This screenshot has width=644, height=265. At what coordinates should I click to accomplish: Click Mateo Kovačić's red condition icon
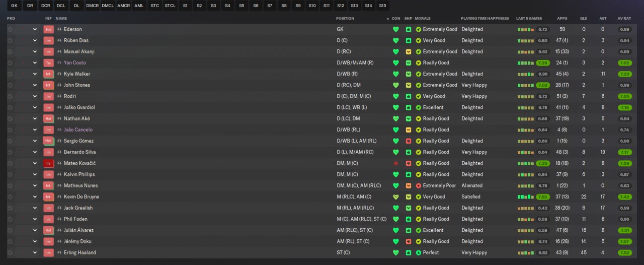click(x=396, y=163)
